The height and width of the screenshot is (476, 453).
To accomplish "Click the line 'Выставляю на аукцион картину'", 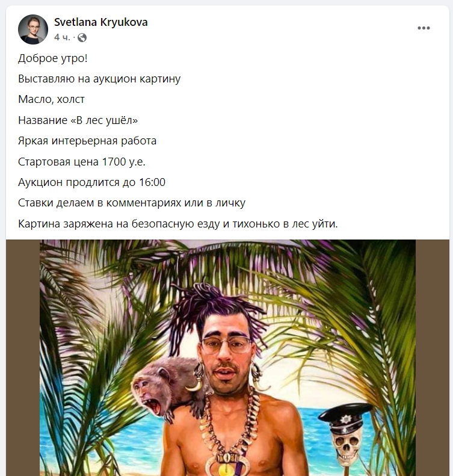I will click(99, 79).
